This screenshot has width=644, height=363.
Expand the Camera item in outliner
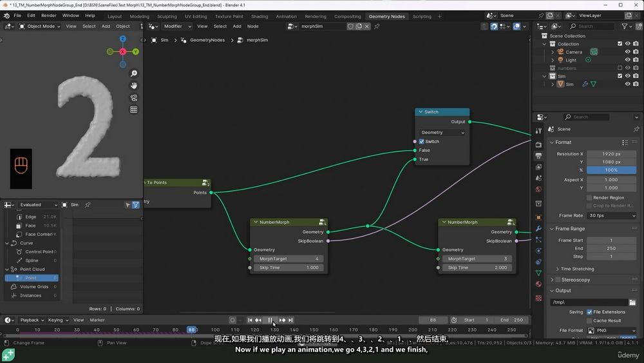553,52
